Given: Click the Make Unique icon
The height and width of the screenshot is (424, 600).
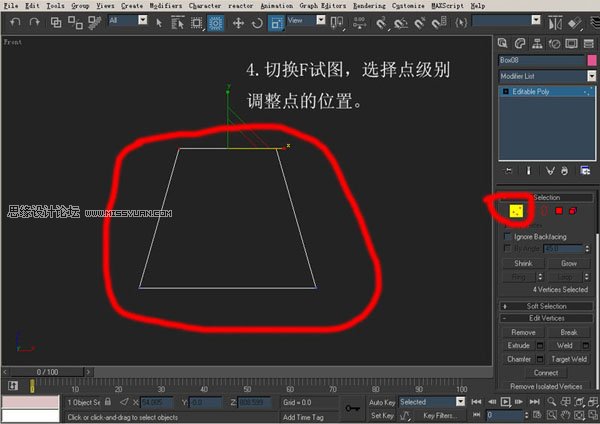Looking at the screenshot, I should pyautogui.click(x=550, y=171).
